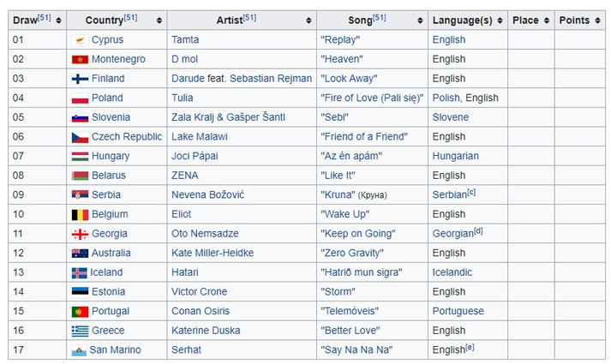Screen dimensions: 611x364
Task: Click the Portugal flag icon
Action: [80, 312]
